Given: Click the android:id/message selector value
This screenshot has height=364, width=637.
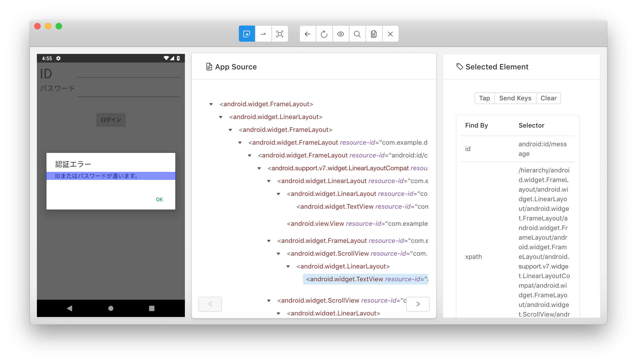Looking at the screenshot, I should (x=542, y=149).
